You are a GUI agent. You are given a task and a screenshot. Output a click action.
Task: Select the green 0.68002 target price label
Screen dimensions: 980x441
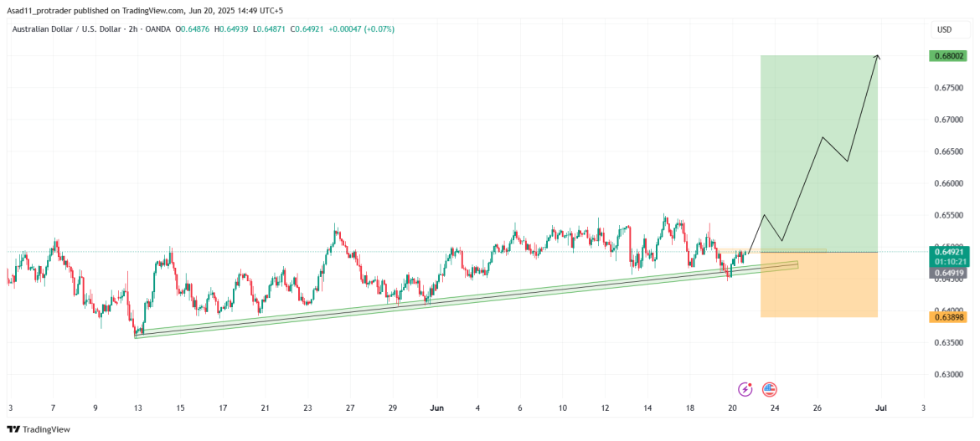[x=947, y=56]
